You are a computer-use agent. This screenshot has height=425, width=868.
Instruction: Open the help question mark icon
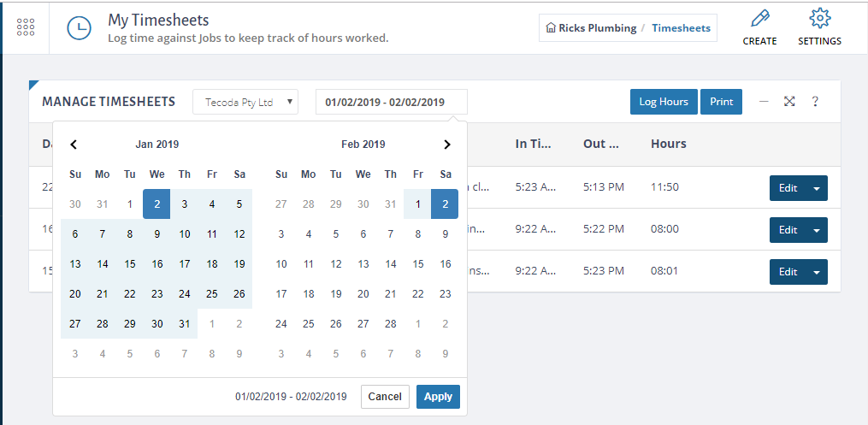point(815,102)
